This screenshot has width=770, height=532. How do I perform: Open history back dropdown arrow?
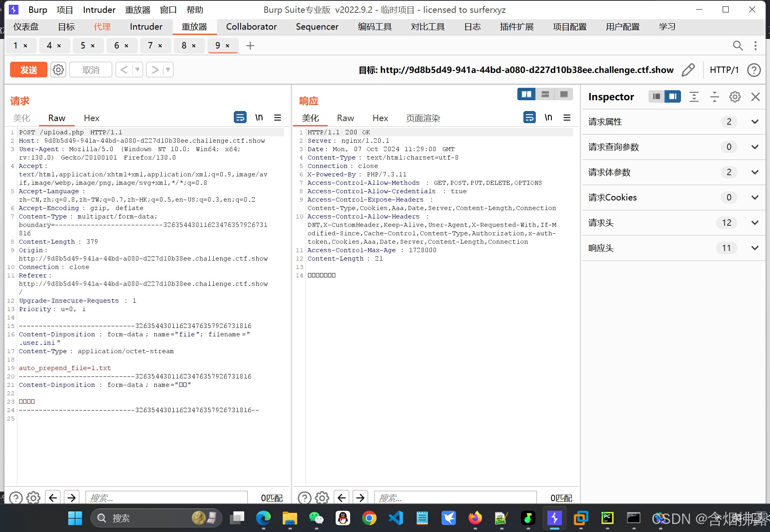[x=138, y=70]
